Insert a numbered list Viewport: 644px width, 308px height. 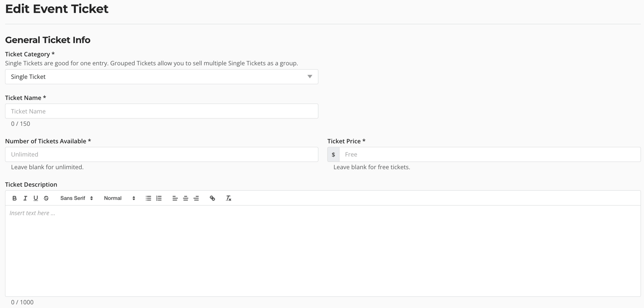159,198
